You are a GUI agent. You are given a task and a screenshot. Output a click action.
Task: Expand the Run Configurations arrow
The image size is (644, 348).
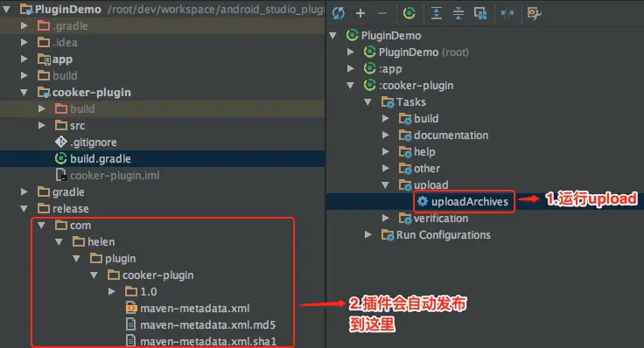(368, 234)
